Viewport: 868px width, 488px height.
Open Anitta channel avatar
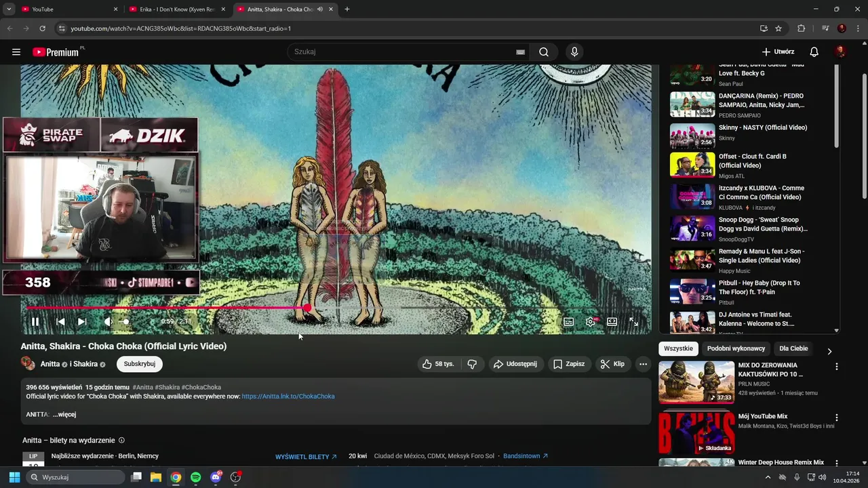point(28,364)
